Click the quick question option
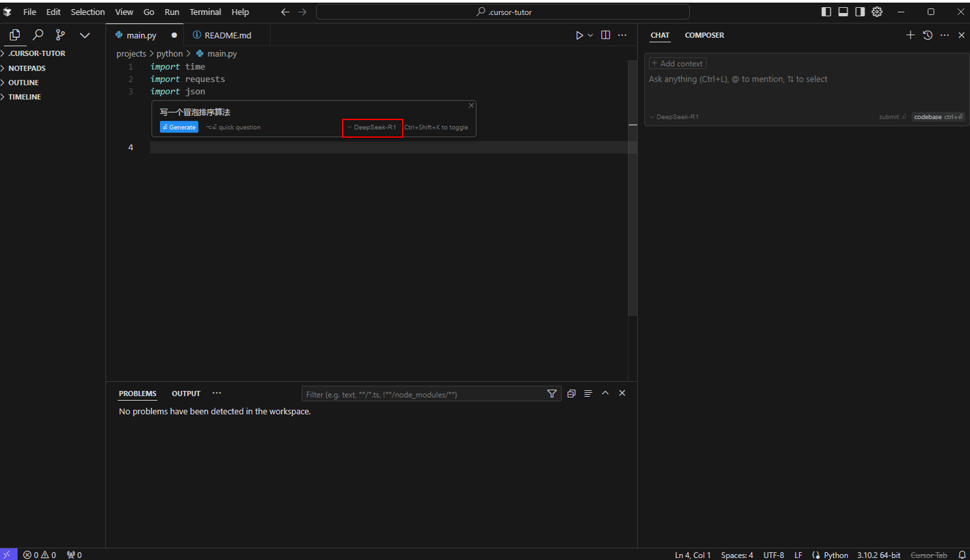The width and height of the screenshot is (970, 560). point(234,127)
